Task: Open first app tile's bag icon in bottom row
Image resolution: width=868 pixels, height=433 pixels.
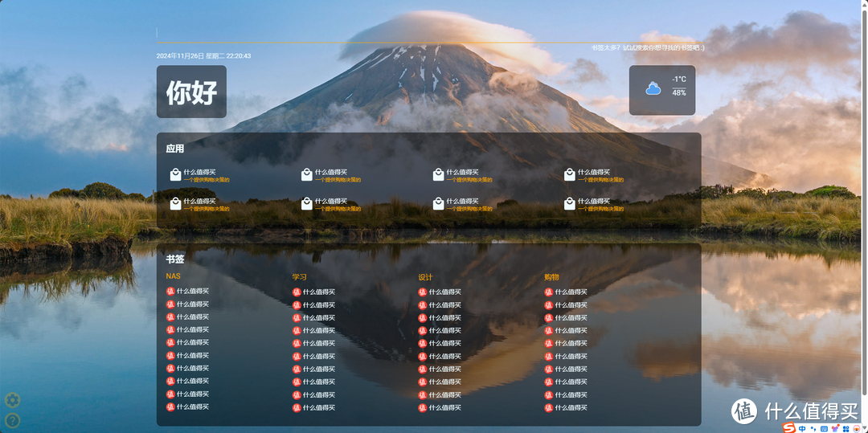Action: pos(175,204)
